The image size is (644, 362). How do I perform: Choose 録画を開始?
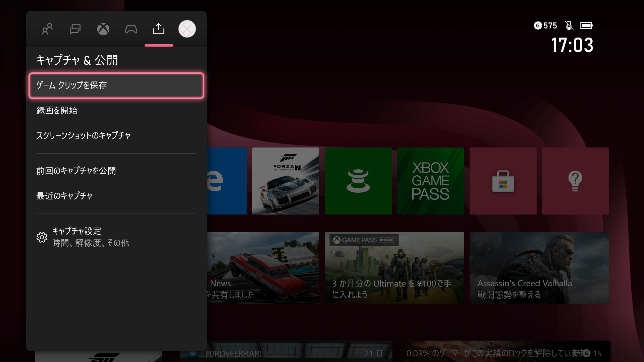[x=116, y=111]
